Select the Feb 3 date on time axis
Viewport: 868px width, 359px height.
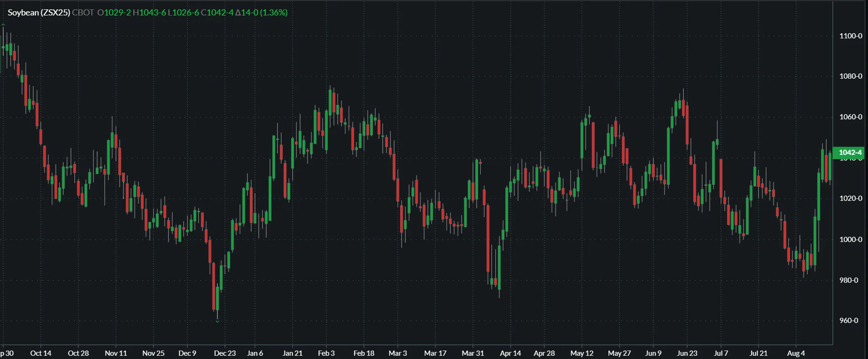pyautogui.click(x=326, y=353)
